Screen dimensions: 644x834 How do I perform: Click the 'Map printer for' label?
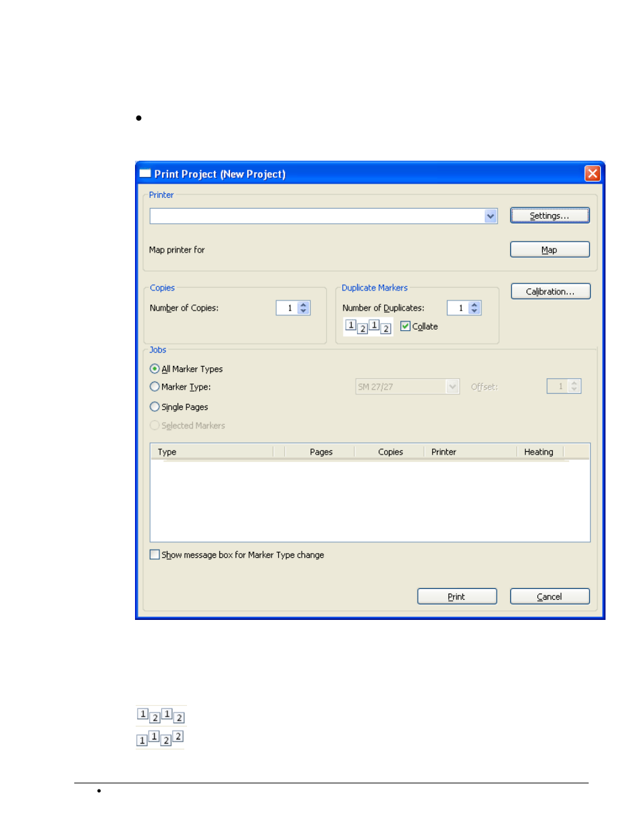pyautogui.click(x=177, y=250)
